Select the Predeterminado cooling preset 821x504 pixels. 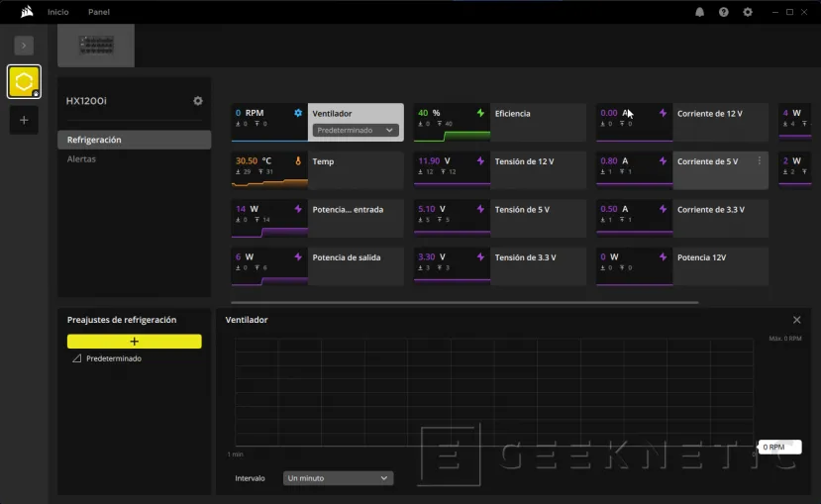click(x=114, y=358)
